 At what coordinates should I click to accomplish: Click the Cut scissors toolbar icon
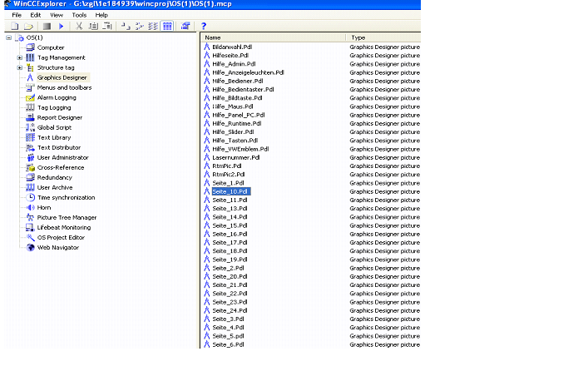[80, 27]
